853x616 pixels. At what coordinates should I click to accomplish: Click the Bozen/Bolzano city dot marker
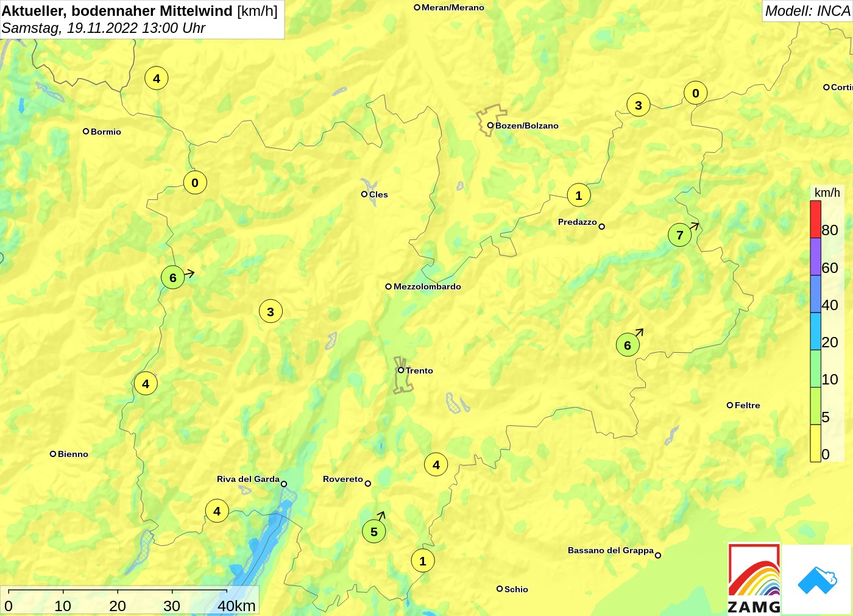490,126
